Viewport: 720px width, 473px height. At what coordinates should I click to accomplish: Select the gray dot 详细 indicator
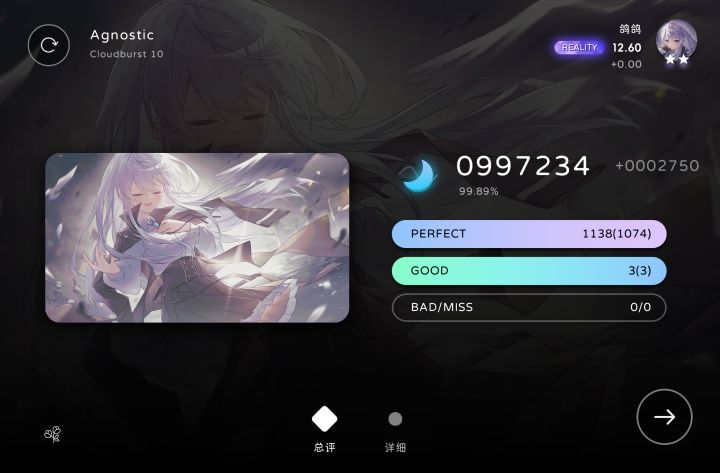coord(395,419)
